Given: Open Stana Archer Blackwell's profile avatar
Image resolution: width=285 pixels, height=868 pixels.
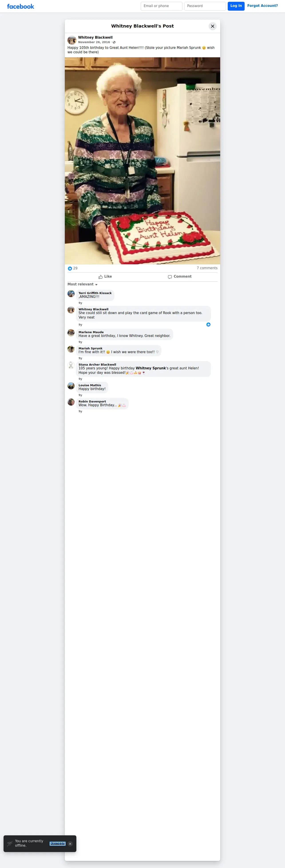Looking at the screenshot, I should 71,365.
